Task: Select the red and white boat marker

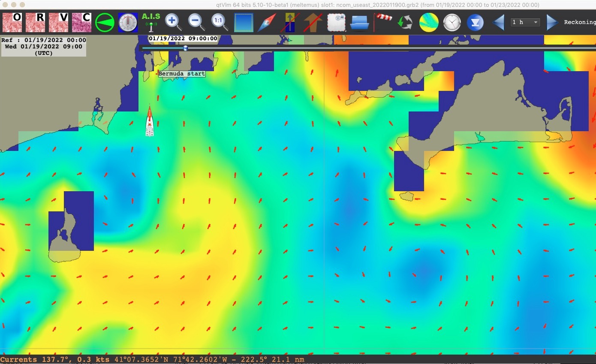Action: point(150,121)
